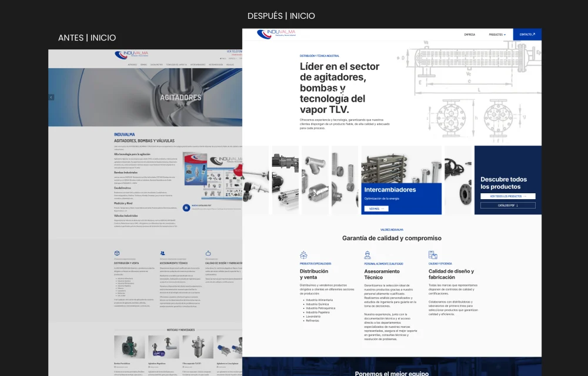Click 'Válvulas Industriales' subheading on old site
Viewport: 588px width, 376px height.
[126, 216]
